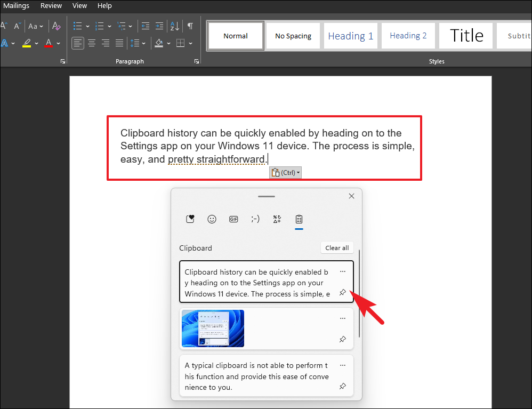Select the Clear All Formatting icon
This screenshot has width=532, height=409.
(56, 26)
